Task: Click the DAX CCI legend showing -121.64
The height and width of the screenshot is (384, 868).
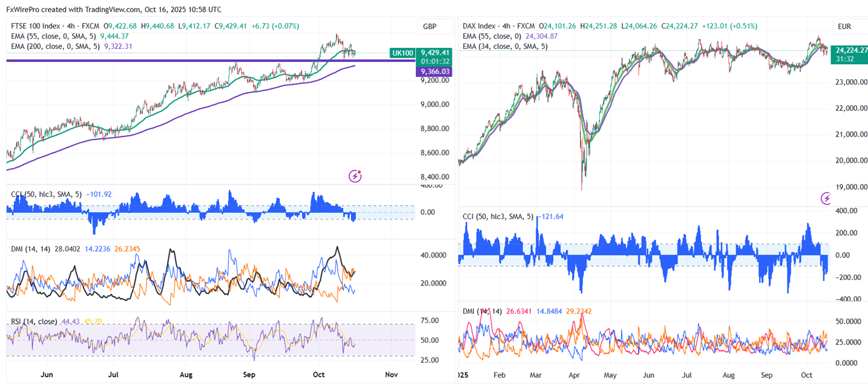Action: click(515, 216)
